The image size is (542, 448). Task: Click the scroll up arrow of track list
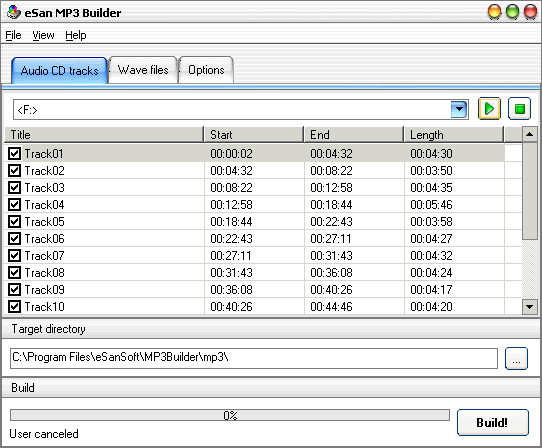coord(530,134)
